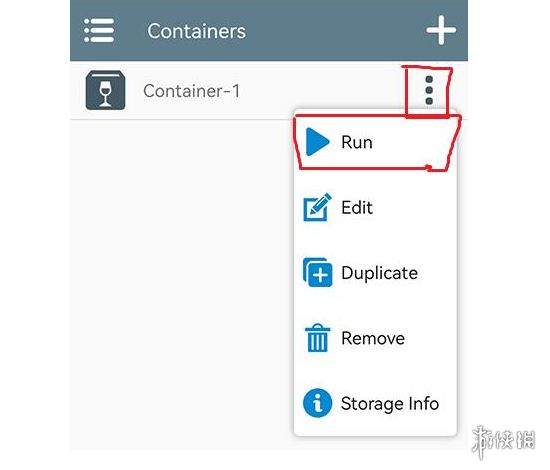The width and height of the screenshot is (550, 470).
Task: Select the Duplicate menu entry
Action: click(375, 273)
